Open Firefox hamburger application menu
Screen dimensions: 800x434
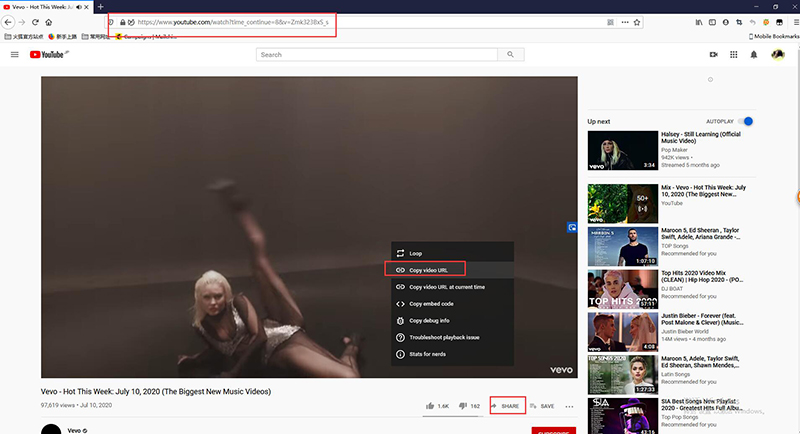coord(795,22)
